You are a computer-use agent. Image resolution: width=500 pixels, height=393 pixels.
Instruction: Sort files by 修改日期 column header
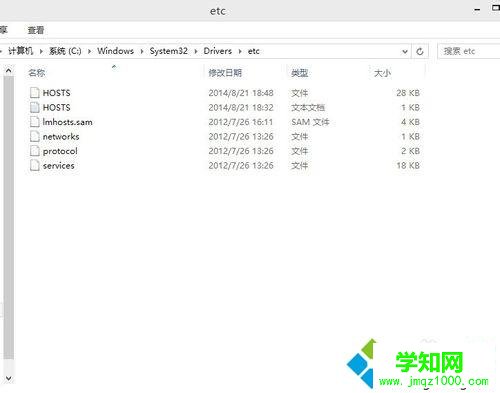[x=225, y=73]
